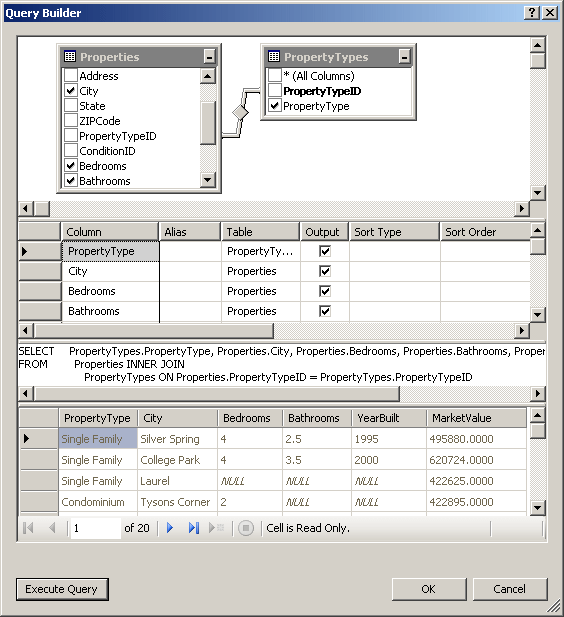Screen dimensions: 564x617
Task: Click the stop query round button
Action: pyautogui.click(x=246, y=528)
